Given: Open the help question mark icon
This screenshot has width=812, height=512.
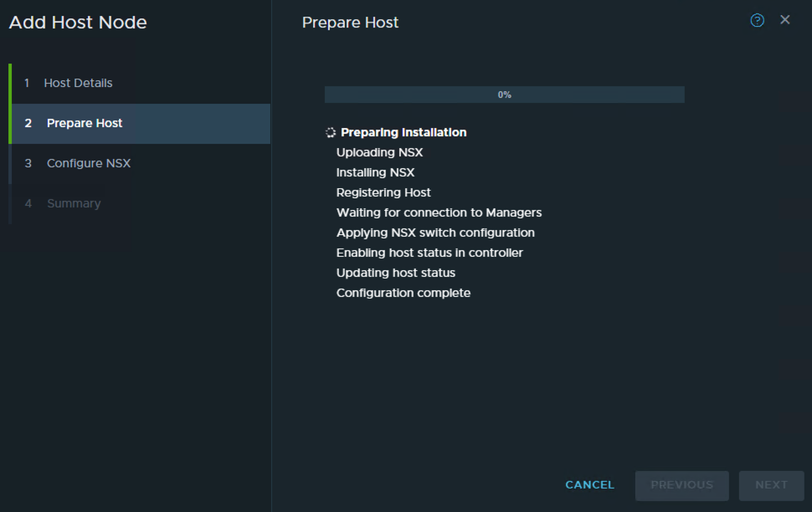Looking at the screenshot, I should click(757, 20).
